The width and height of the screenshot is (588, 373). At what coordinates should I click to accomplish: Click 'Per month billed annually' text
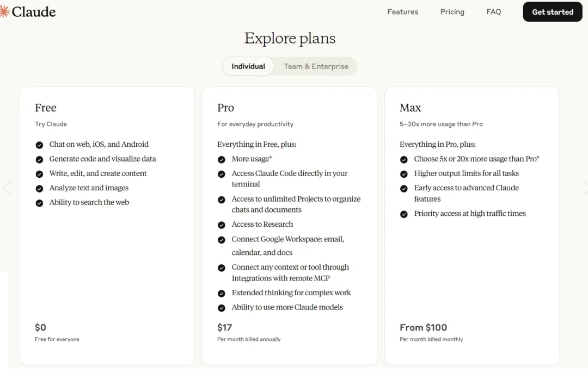click(249, 339)
